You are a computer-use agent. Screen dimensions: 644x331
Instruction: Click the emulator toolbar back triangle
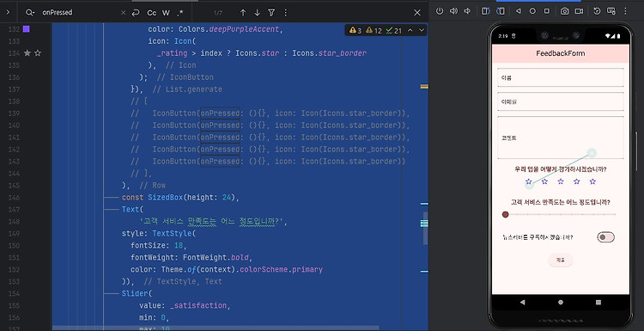click(x=519, y=11)
